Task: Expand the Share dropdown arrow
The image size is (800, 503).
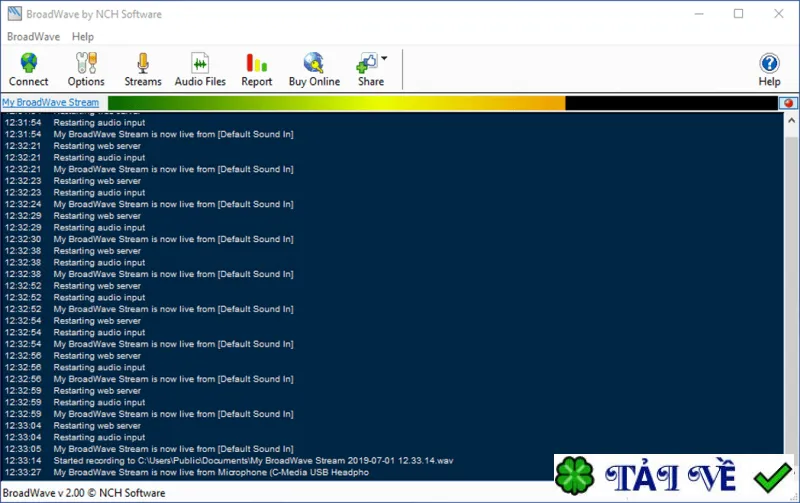Action: 384,59
